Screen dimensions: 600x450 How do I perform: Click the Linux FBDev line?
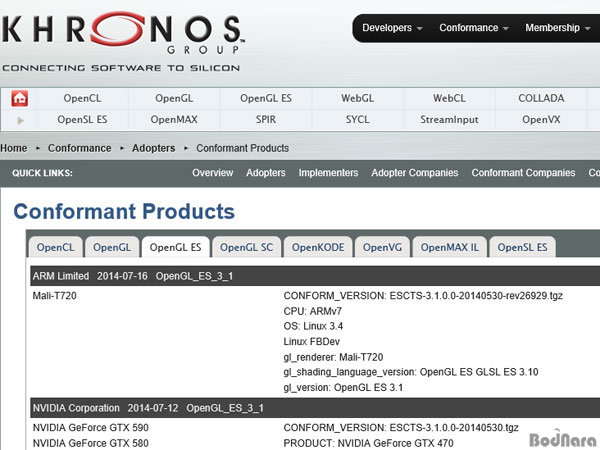coord(311,342)
